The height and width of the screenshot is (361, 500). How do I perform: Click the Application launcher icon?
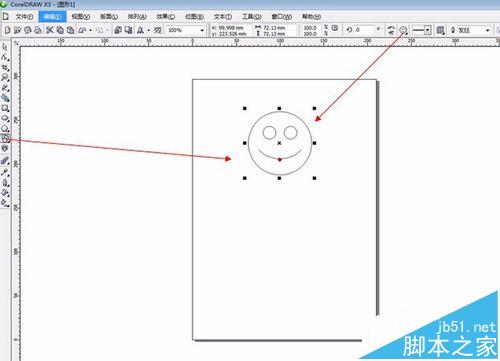click(140, 30)
